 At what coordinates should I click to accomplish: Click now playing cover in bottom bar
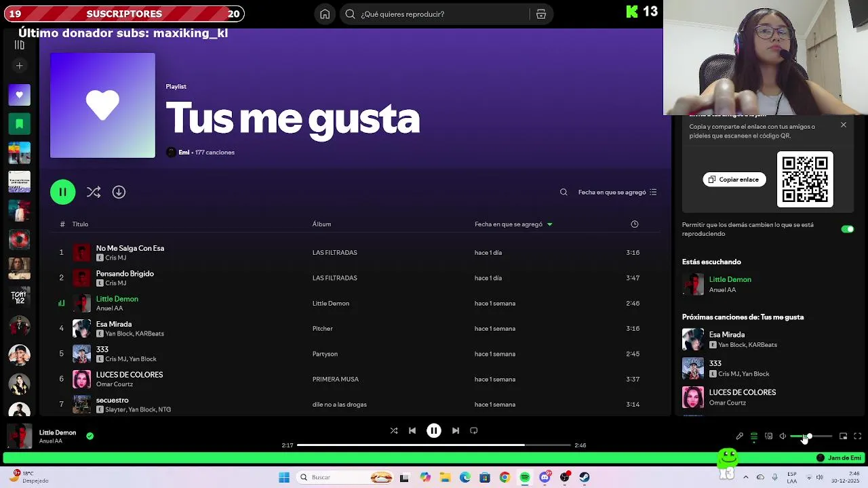20,436
